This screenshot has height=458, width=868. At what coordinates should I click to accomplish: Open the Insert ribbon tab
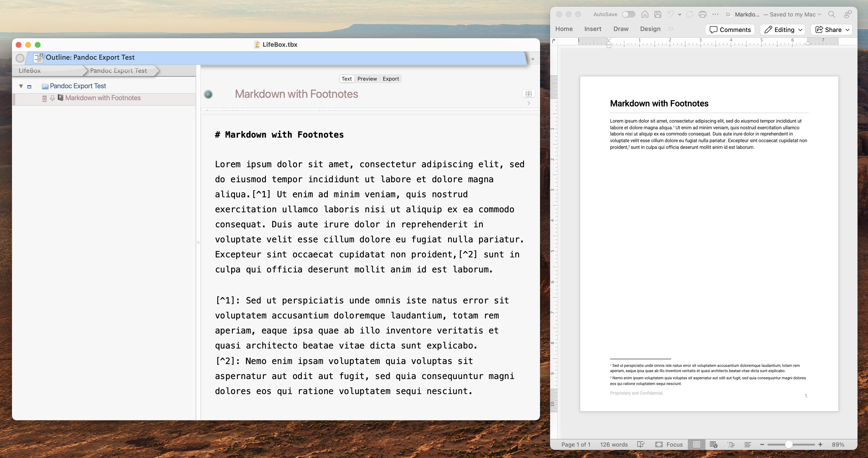(592, 29)
